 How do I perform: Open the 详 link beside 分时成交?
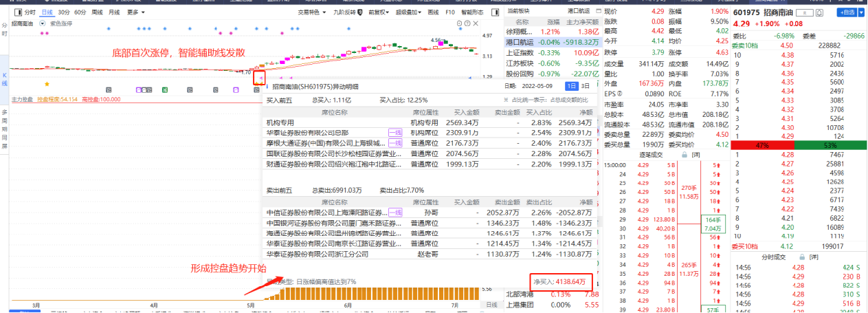coord(814,257)
